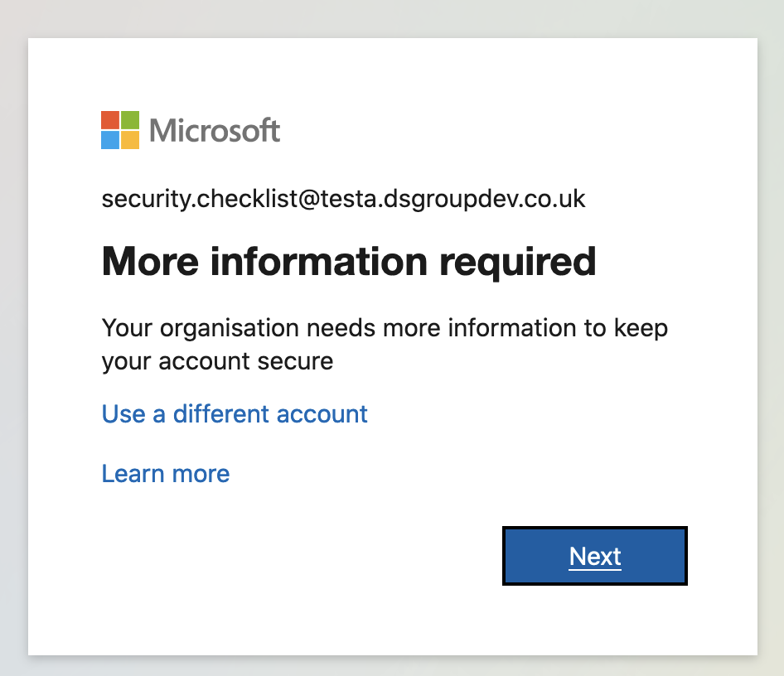Click the More information required heading
This screenshot has width=784, height=676.
point(349,261)
